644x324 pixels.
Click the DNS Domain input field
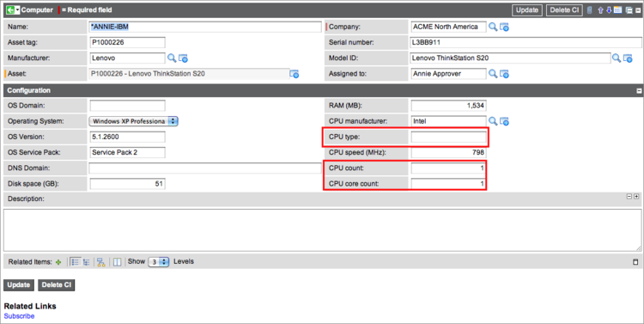(205, 168)
